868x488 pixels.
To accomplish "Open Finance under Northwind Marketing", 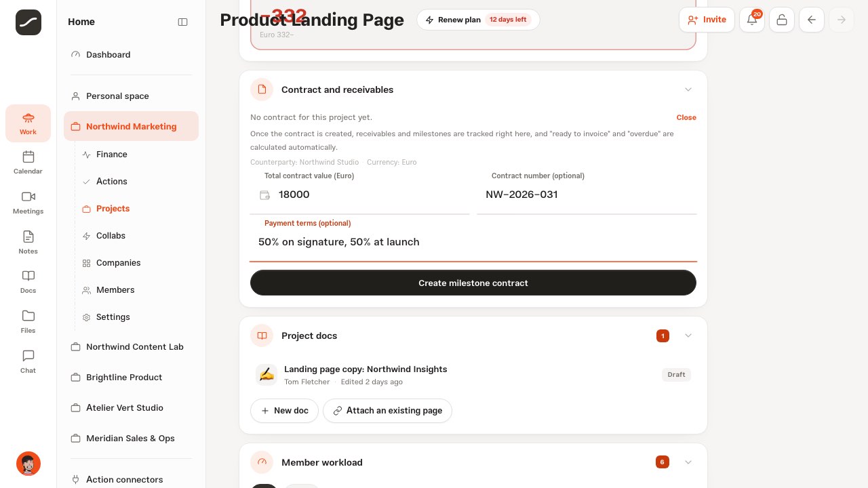I will pyautogui.click(x=136, y=155).
